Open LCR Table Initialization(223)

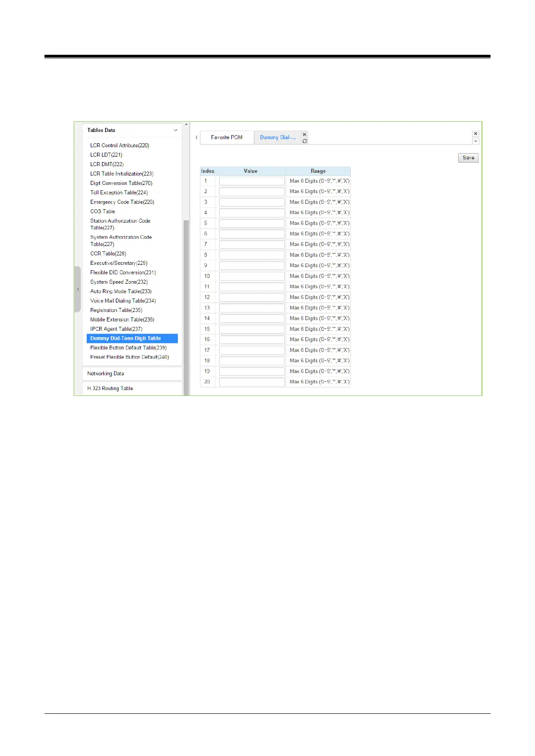122,174
